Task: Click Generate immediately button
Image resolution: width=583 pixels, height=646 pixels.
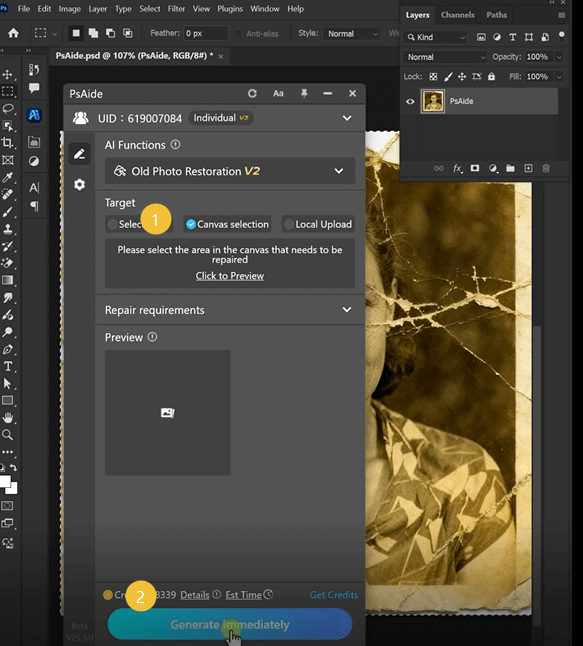Action: 230,624
